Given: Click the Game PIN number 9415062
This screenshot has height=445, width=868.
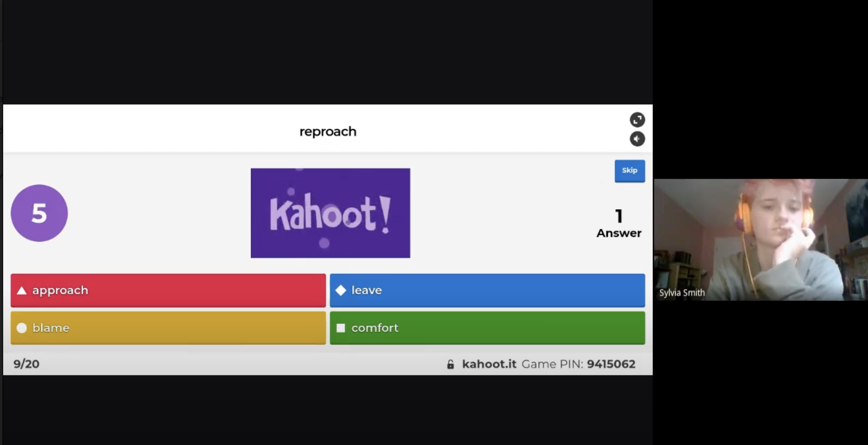Looking at the screenshot, I should click(611, 364).
